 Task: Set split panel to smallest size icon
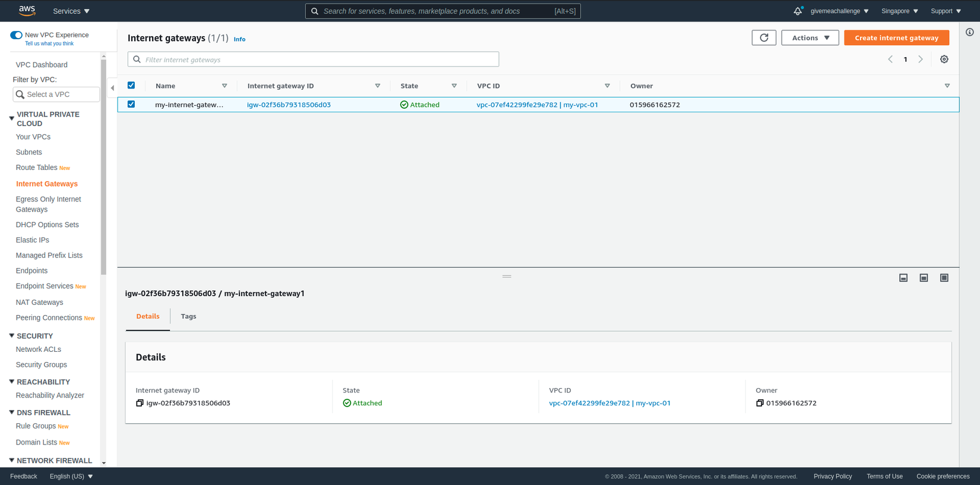903,278
